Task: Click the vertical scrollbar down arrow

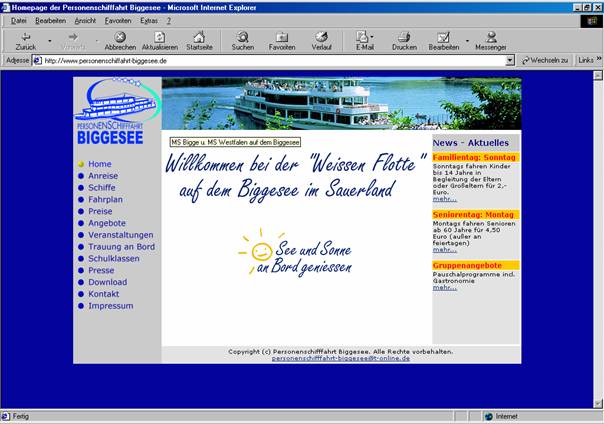Action: pyautogui.click(x=598, y=404)
